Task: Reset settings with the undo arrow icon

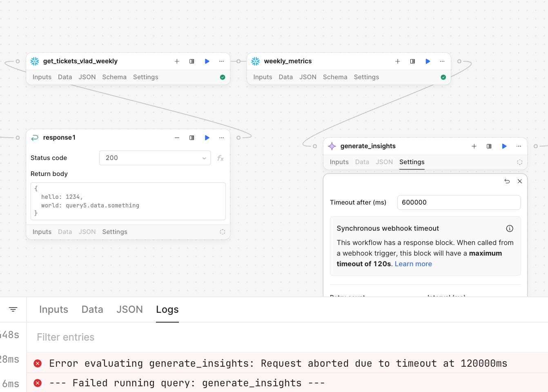Action: coord(507,181)
